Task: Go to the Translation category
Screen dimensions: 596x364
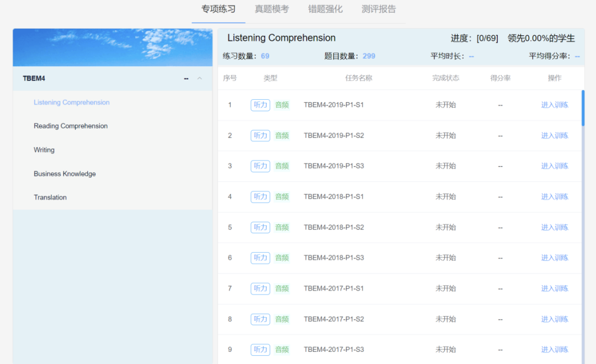Action: click(x=50, y=197)
